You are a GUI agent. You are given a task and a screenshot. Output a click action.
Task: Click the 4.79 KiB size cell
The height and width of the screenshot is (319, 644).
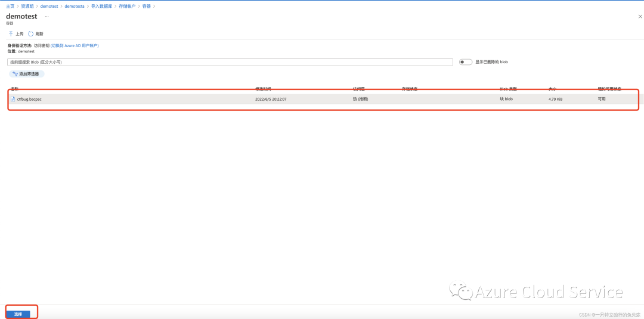[x=555, y=99]
